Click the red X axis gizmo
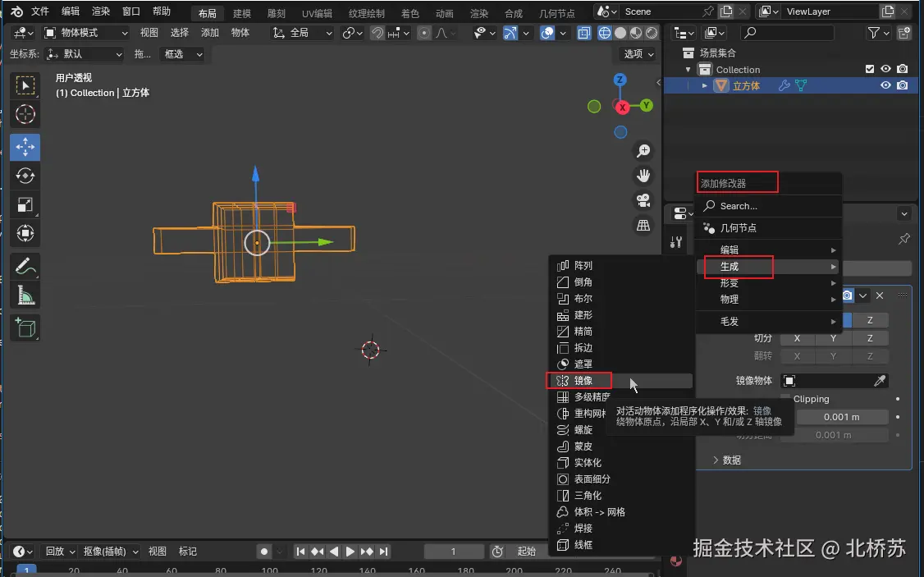Screen dimensions: 924x577 pos(622,108)
